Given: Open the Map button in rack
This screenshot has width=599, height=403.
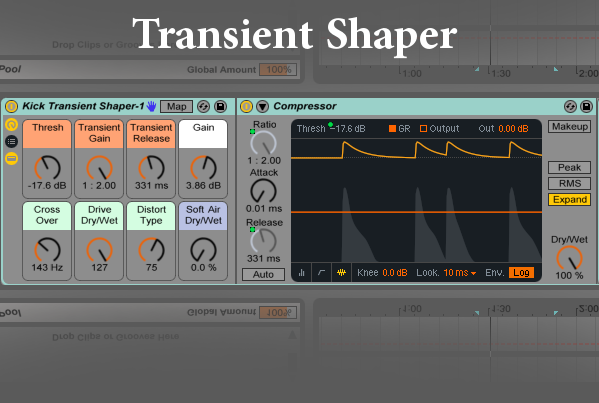Looking at the screenshot, I should coord(176,107).
